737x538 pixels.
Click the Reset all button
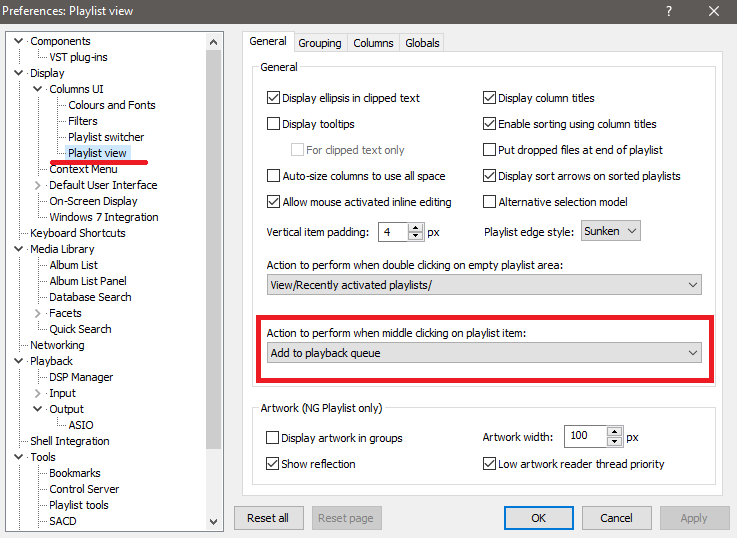coord(268,518)
